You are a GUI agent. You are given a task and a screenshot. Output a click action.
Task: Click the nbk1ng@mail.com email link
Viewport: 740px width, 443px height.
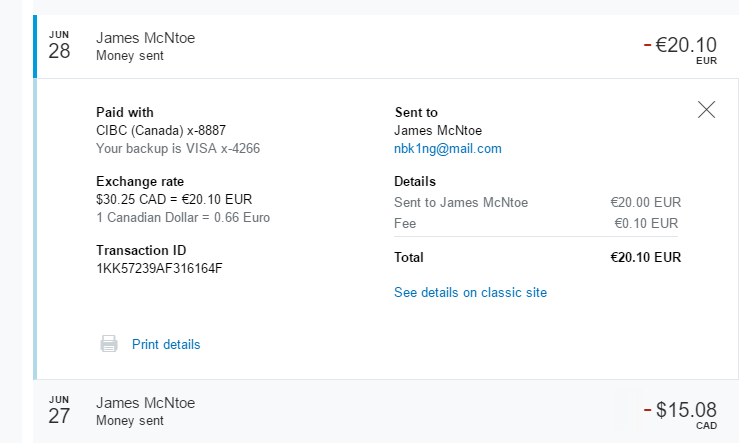coord(447,149)
